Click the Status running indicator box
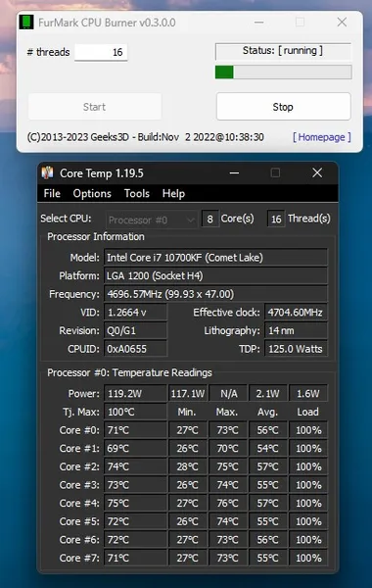The image size is (372, 588). point(283,51)
